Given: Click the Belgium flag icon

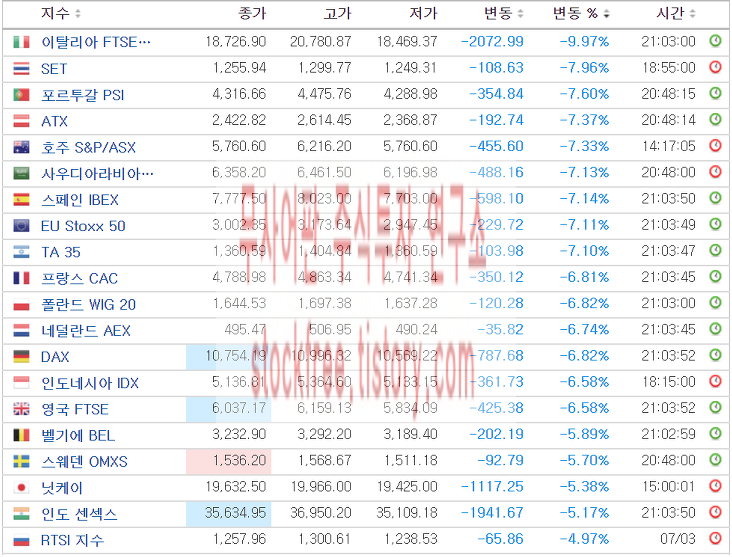Looking at the screenshot, I should (21, 435).
